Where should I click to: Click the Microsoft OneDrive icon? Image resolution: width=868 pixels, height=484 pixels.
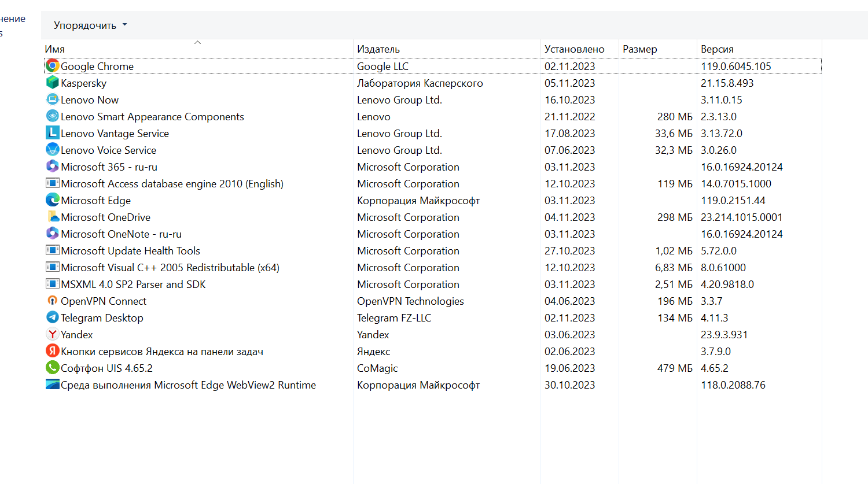pyautogui.click(x=53, y=217)
